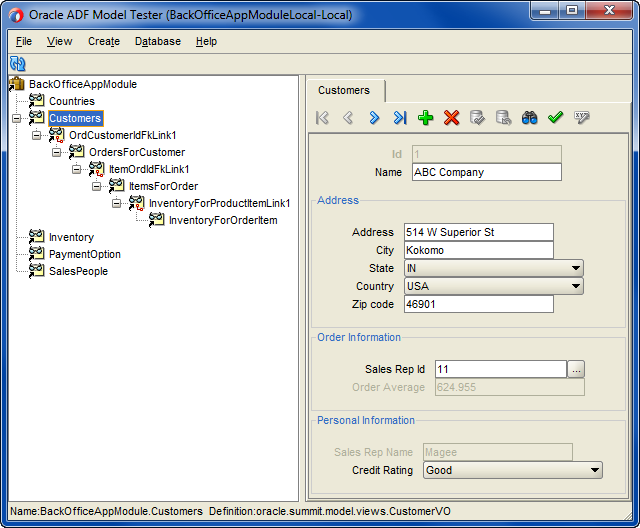This screenshot has width=640, height=528.
Task: Select InventoryForProductItemLink1 in the tree
Action: 220,203
